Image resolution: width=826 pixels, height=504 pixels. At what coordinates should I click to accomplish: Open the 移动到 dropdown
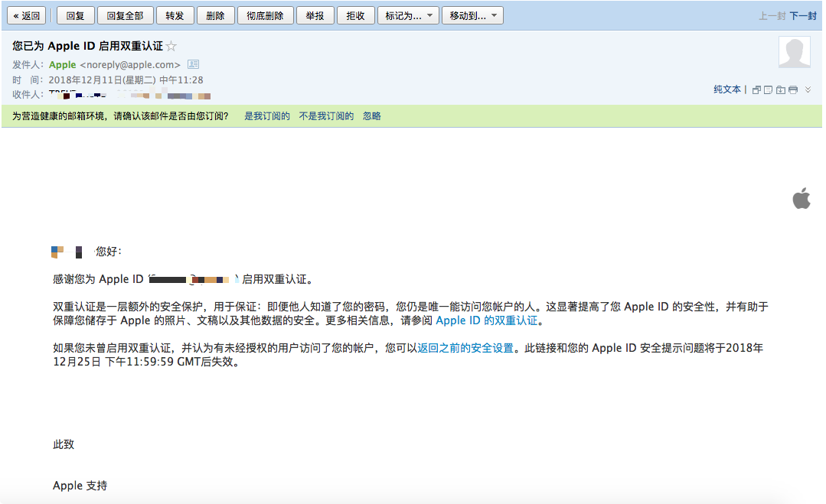(472, 16)
